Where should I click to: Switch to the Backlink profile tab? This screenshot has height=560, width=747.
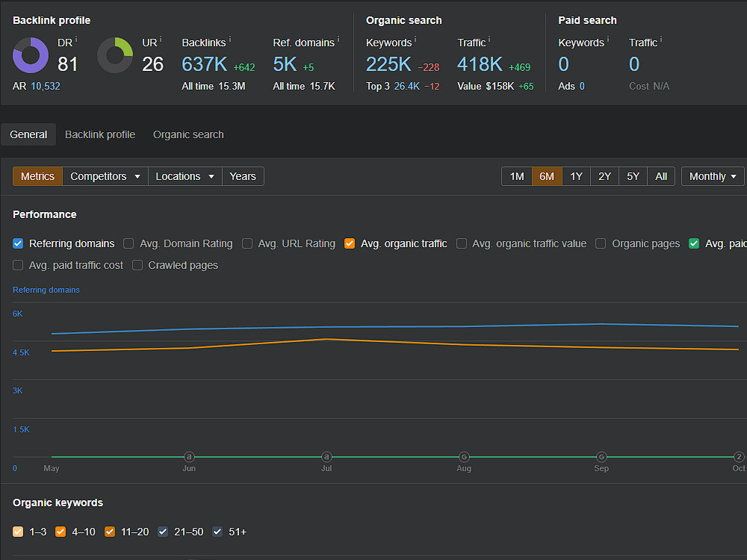(100, 134)
